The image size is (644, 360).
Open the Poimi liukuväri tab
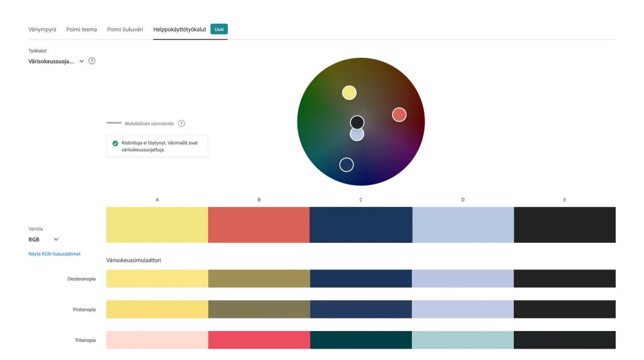click(x=125, y=29)
